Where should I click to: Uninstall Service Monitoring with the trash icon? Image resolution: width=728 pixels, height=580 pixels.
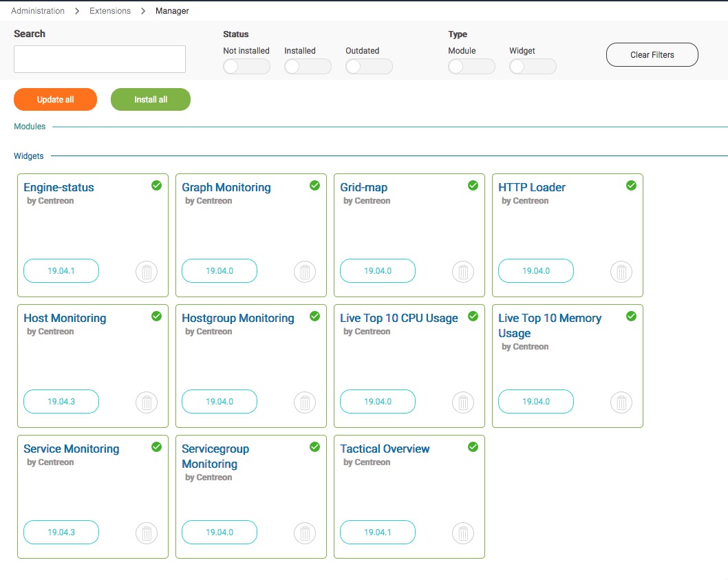tap(147, 533)
